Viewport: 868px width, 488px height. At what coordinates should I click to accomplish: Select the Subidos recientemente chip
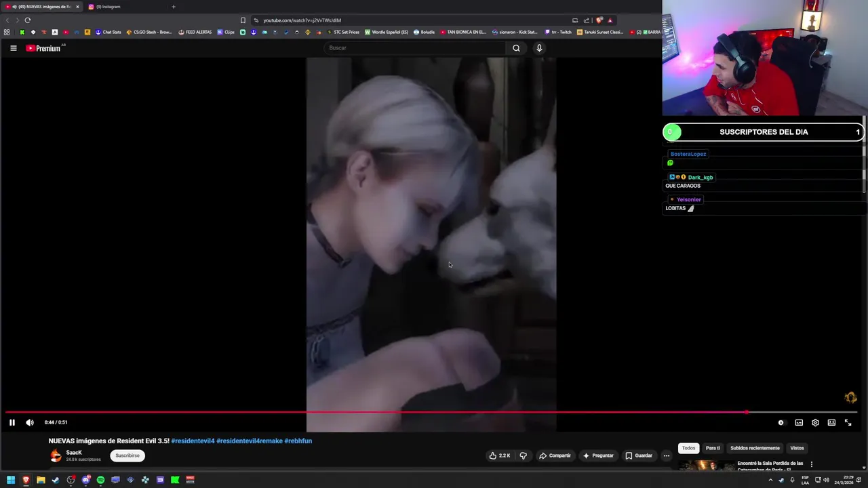point(755,448)
